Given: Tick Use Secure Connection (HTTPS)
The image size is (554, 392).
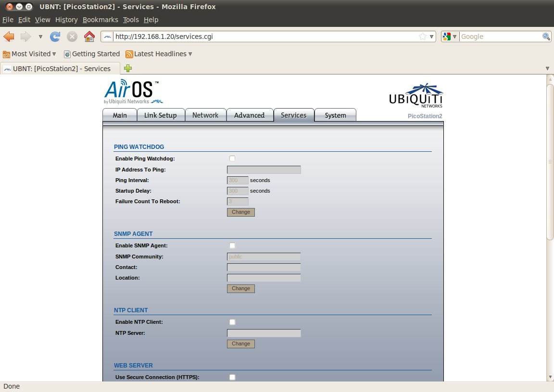Looking at the screenshot, I should pyautogui.click(x=232, y=377).
